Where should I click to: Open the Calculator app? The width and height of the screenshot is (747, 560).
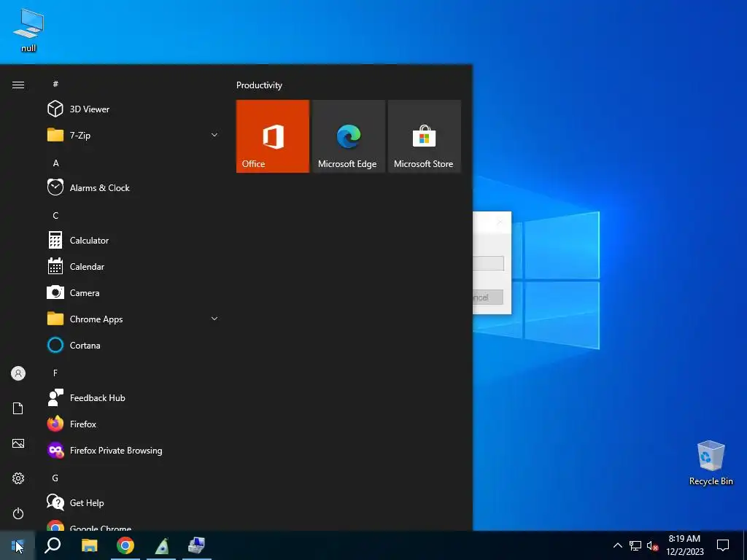pos(133,240)
